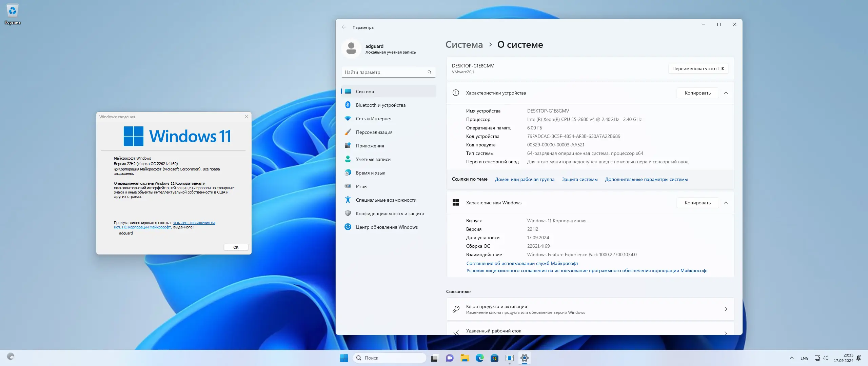868x366 pixels.
Task: Open Учетные записи settings
Action: [x=373, y=159]
